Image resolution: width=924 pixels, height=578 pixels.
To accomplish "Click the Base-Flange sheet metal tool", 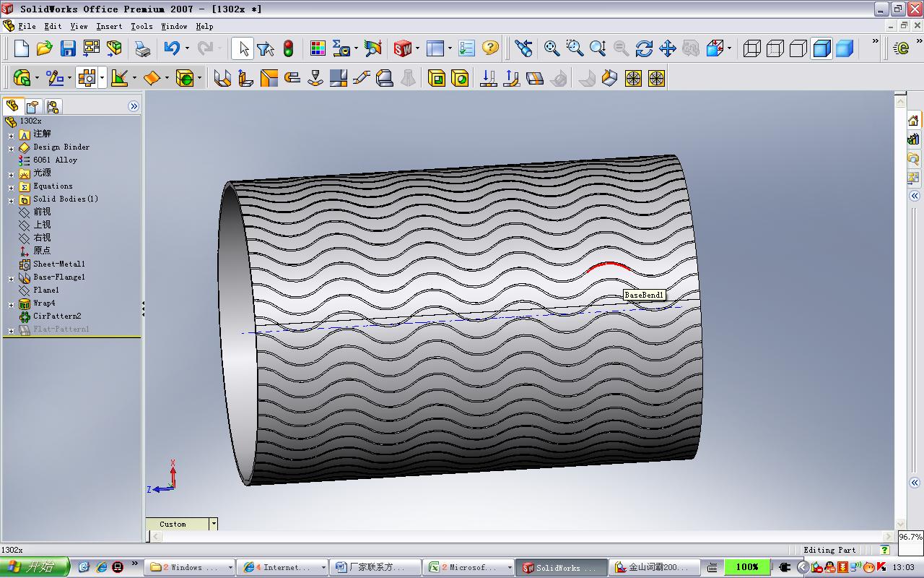I will (x=222, y=78).
